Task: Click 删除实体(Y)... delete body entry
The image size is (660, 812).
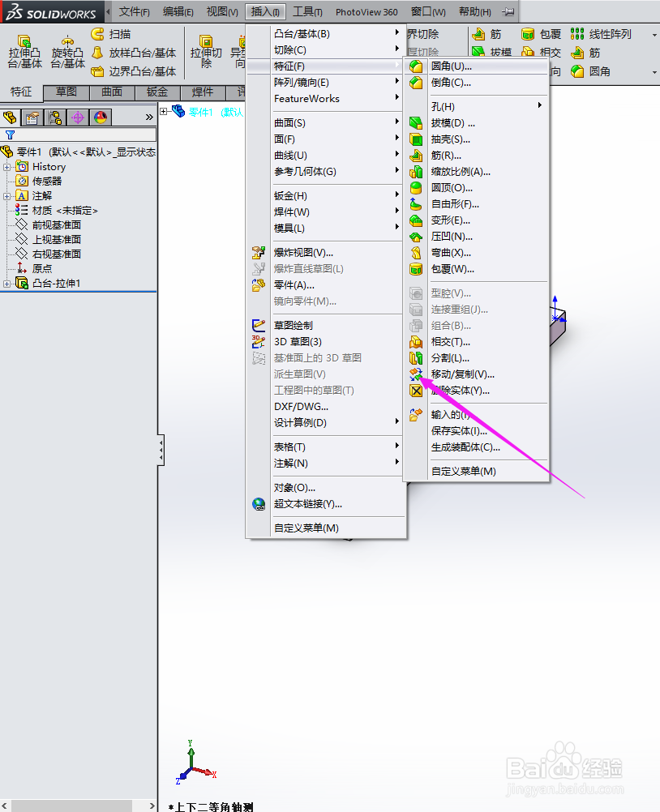Action: [476, 391]
